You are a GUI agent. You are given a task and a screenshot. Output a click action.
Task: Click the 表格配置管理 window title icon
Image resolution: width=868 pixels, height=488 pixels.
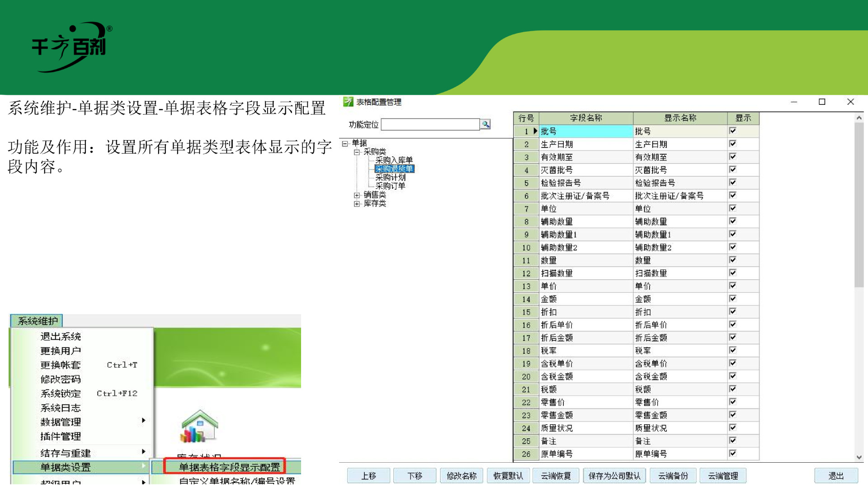(x=348, y=102)
